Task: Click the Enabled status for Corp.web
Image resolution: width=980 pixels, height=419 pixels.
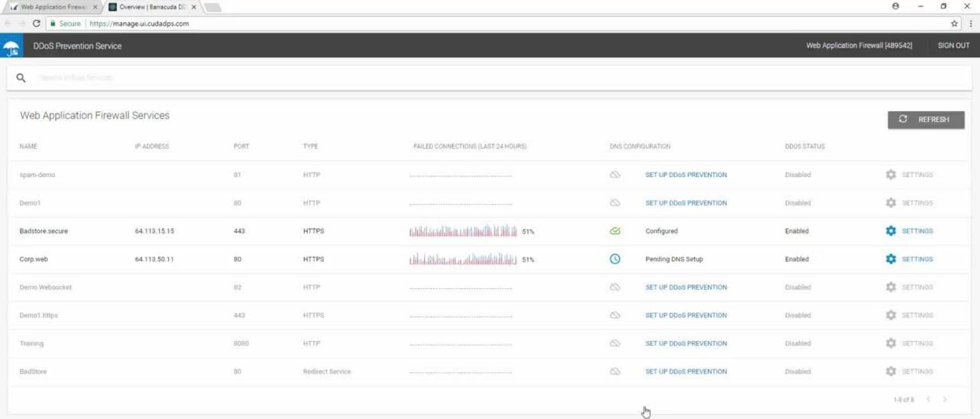Action: [797, 259]
